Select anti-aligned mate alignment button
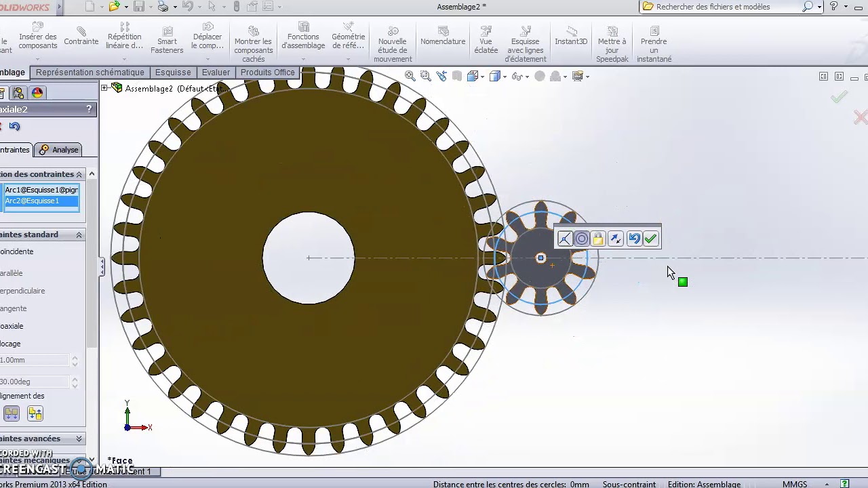This screenshot has width=868, height=488. pos(35,413)
